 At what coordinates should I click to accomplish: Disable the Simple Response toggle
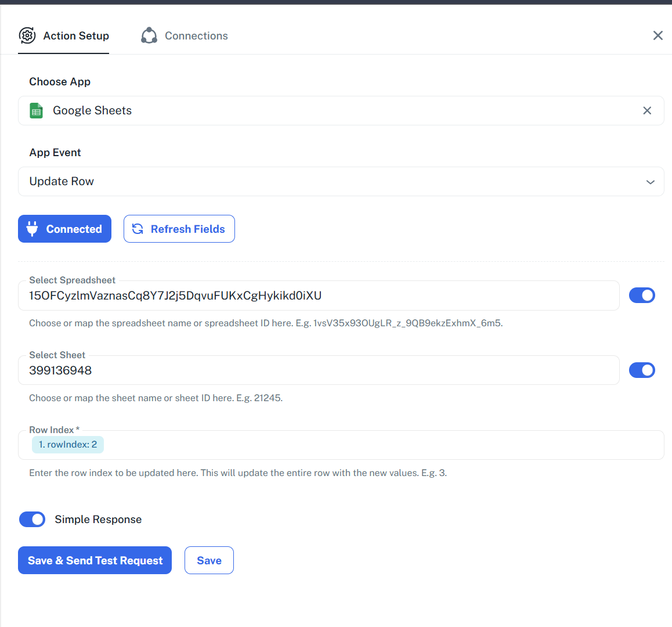32,520
